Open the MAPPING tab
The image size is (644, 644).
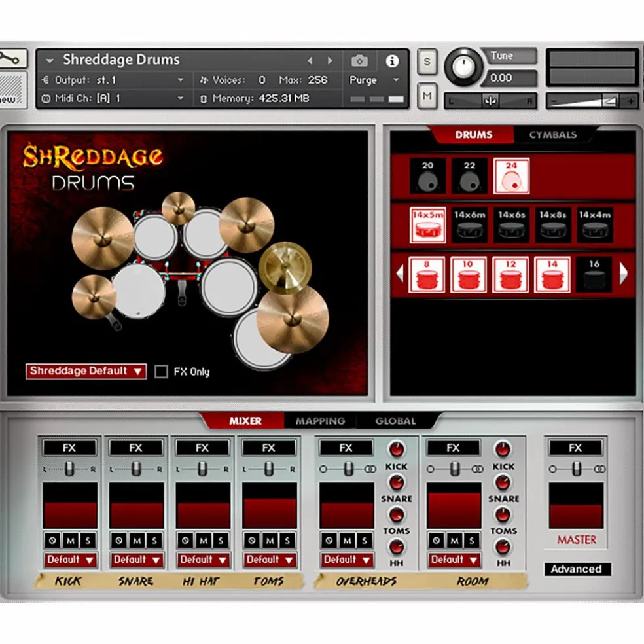tap(320, 421)
